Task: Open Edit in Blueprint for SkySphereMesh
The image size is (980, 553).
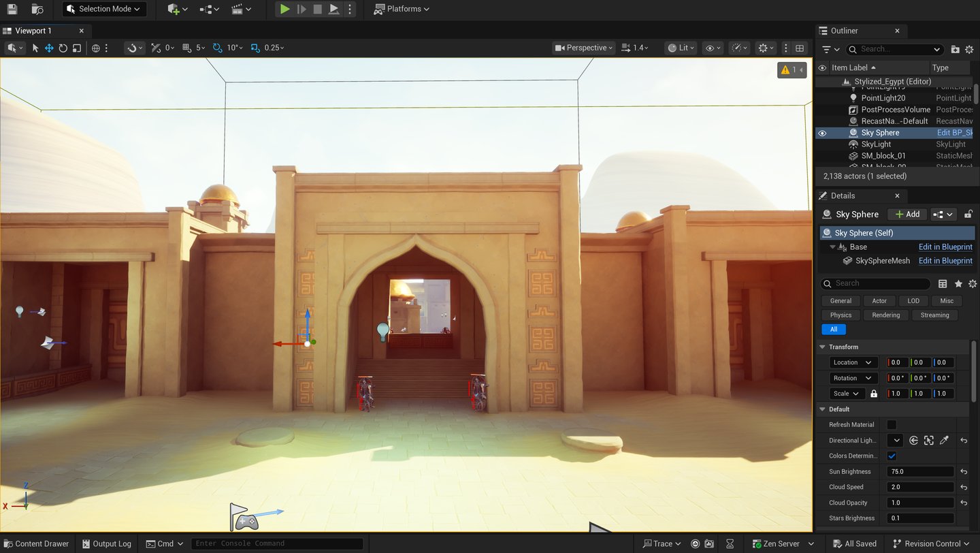Action: point(945,261)
